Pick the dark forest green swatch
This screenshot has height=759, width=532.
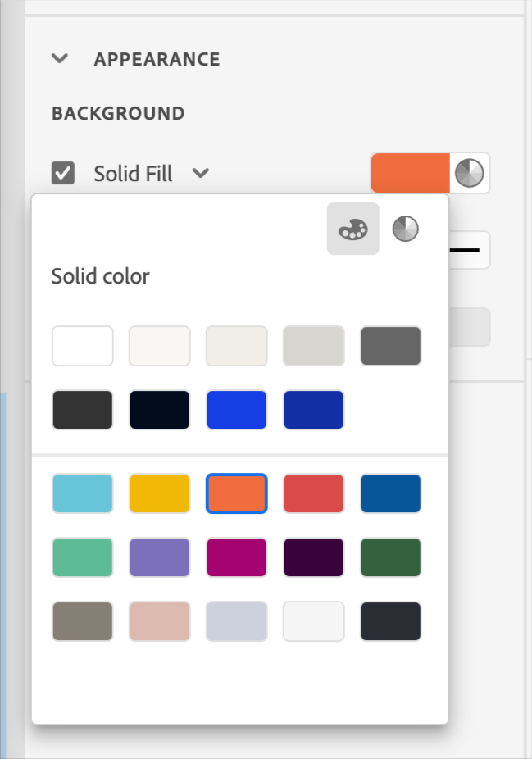[x=391, y=557]
